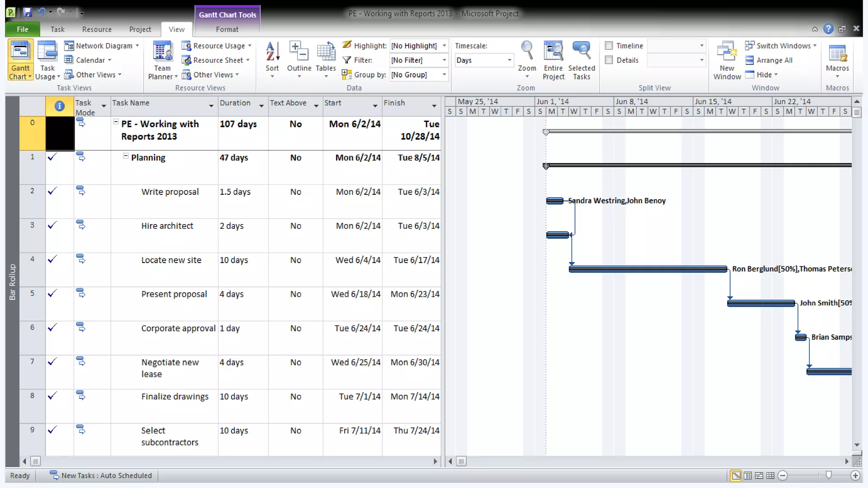
Task: Collapse the Planning summary task
Action: point(125,156)
